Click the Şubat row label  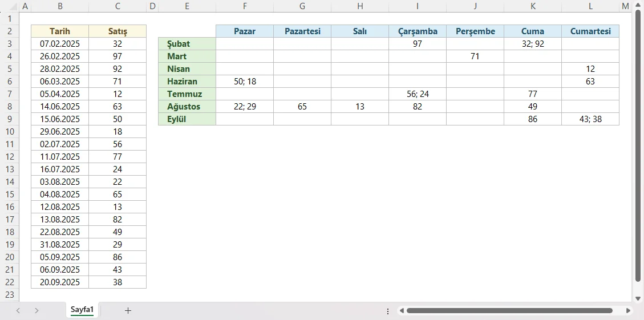(187, 44)
